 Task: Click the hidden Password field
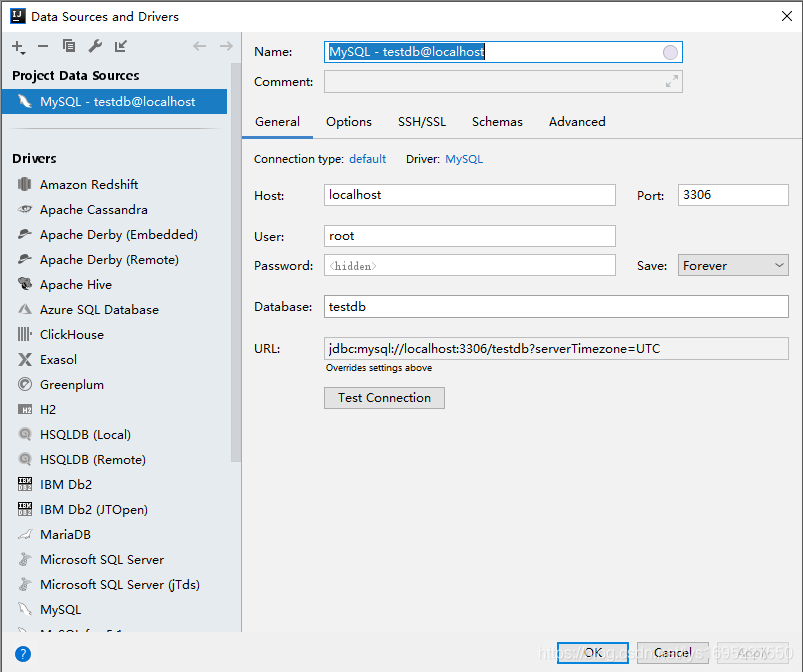point(470,265)
